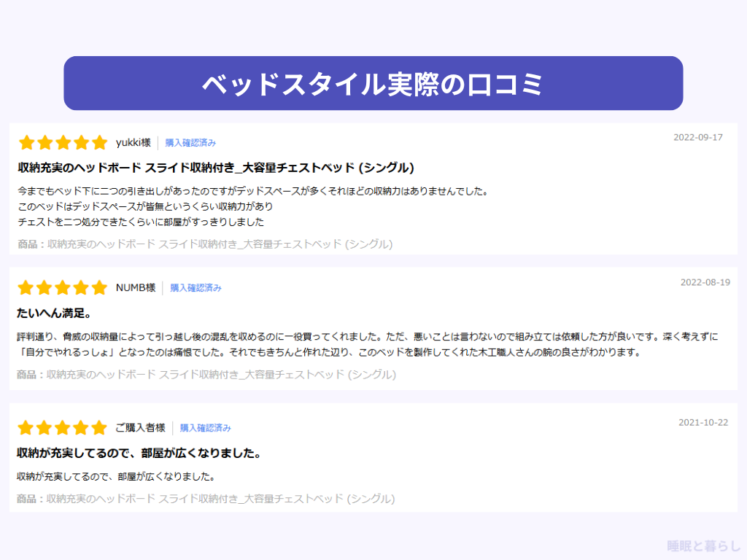Click line starting 今までもベッド下に二つの引き出し
747x560 pixels.
coord(253,192)
